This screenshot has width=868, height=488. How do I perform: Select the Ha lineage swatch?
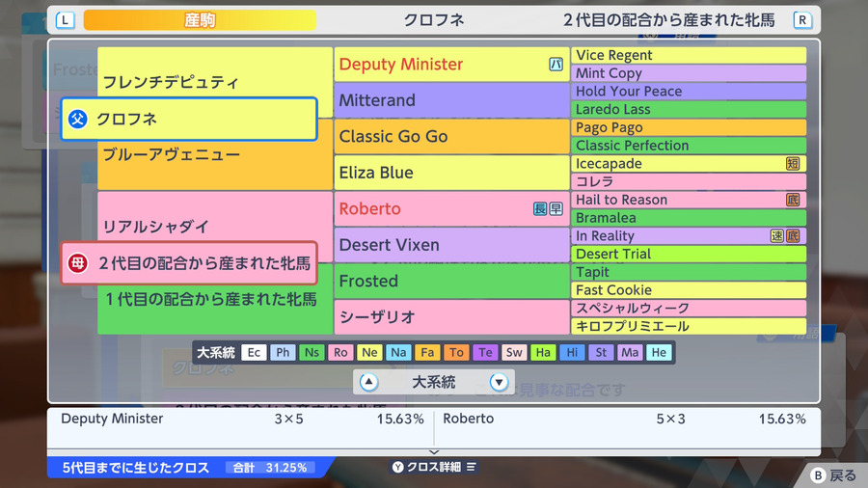point(543,352)
